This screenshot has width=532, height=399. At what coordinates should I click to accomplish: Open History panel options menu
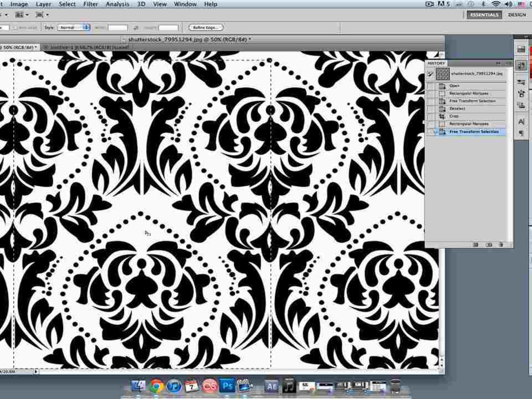508,63
